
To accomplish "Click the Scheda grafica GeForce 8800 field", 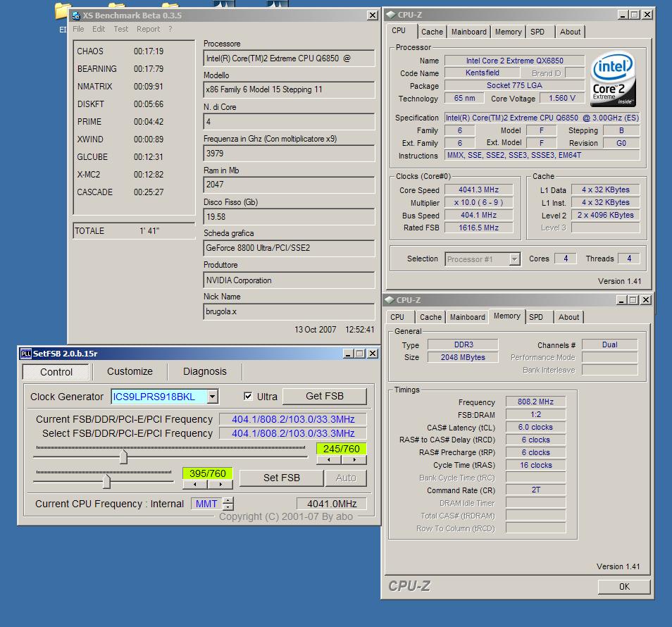I will 289,248.
